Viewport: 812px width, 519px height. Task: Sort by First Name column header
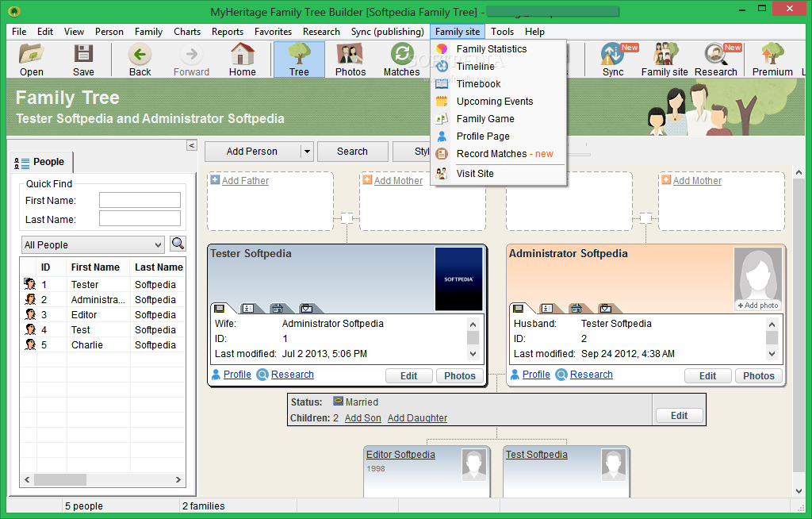coord(98,267)
